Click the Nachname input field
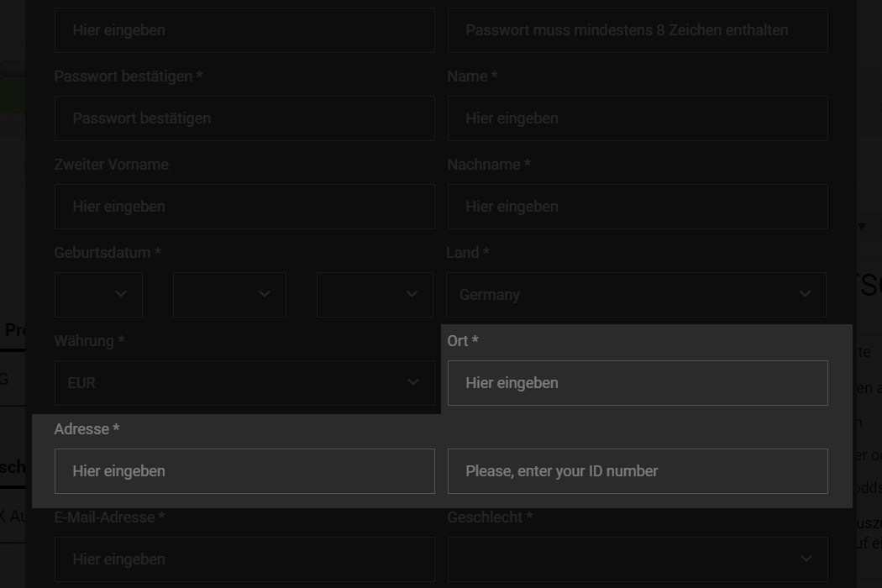 638,207
